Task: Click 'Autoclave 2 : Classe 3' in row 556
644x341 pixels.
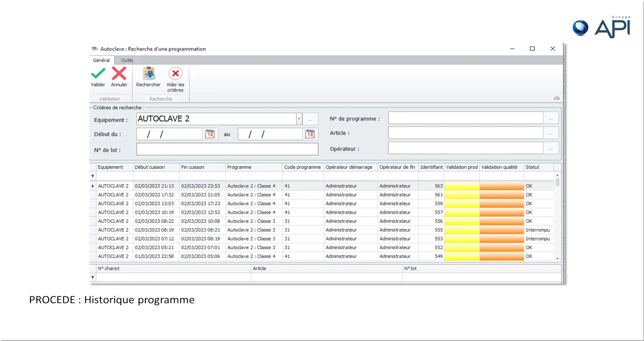Action: (251, 221)
